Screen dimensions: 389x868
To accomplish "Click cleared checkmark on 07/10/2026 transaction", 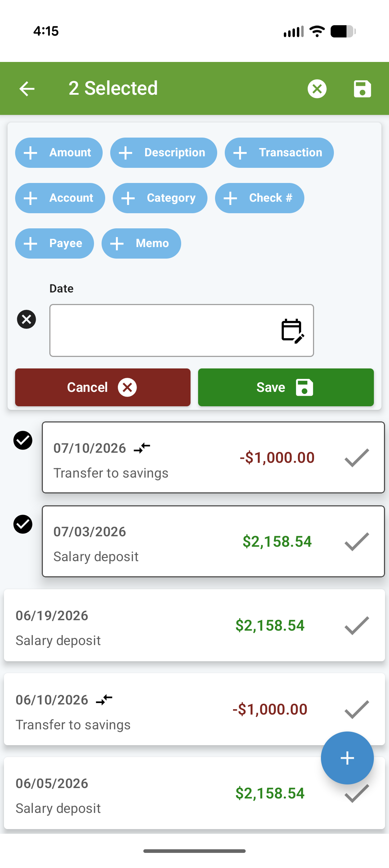I will 357,457.
